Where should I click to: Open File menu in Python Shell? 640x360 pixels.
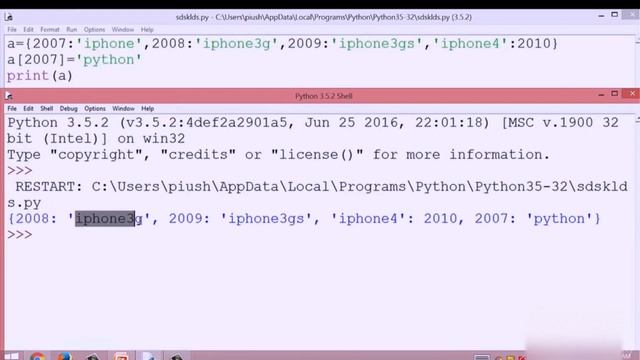(12, 109)
